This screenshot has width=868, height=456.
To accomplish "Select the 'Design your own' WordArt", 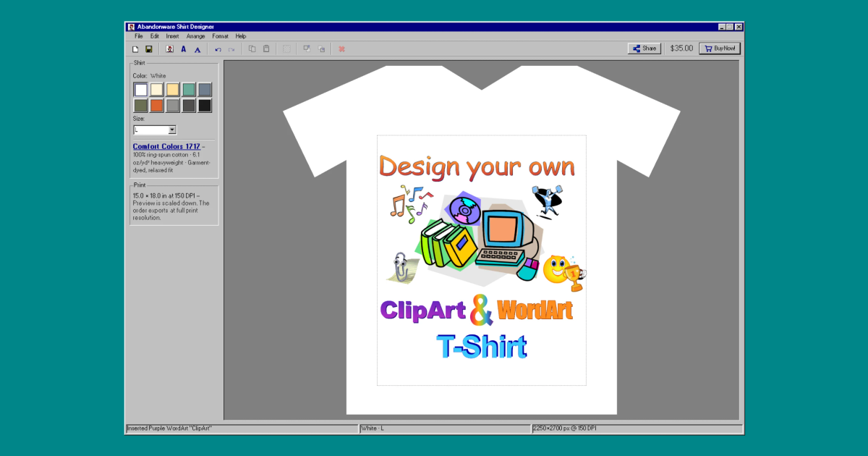I will pos(477,166).
